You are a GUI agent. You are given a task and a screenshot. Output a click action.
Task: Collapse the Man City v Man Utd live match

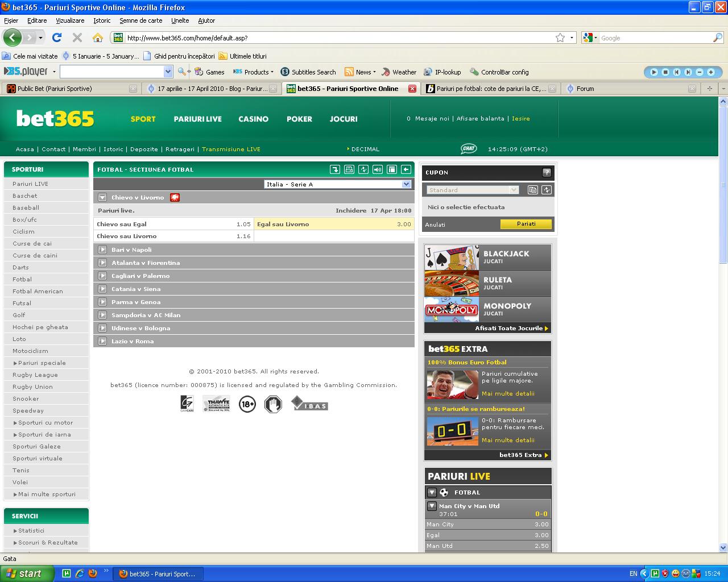pos(432,506)
